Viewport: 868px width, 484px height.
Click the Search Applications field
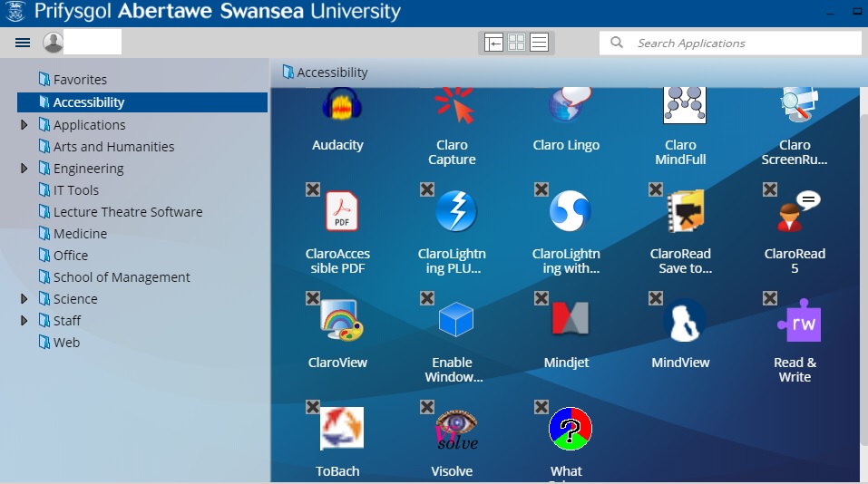tap(730, 43)
